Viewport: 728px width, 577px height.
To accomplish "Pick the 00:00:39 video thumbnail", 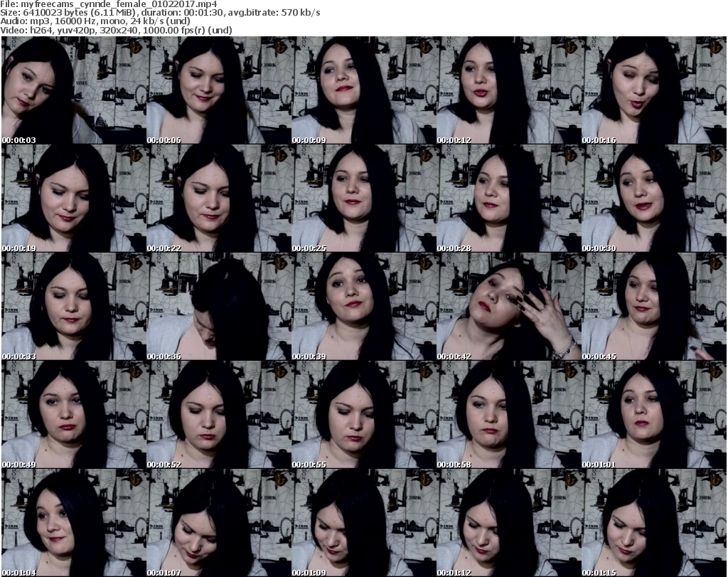I will click(363, 307).
